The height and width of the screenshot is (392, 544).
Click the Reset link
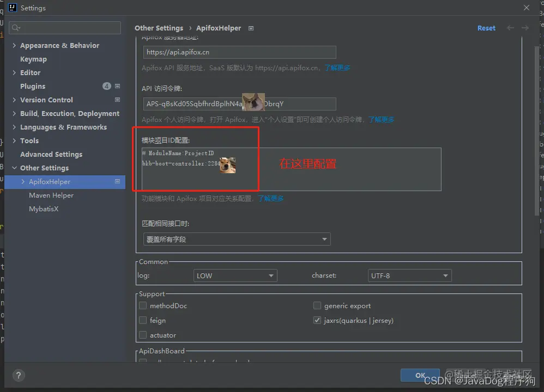click(486, 28)
